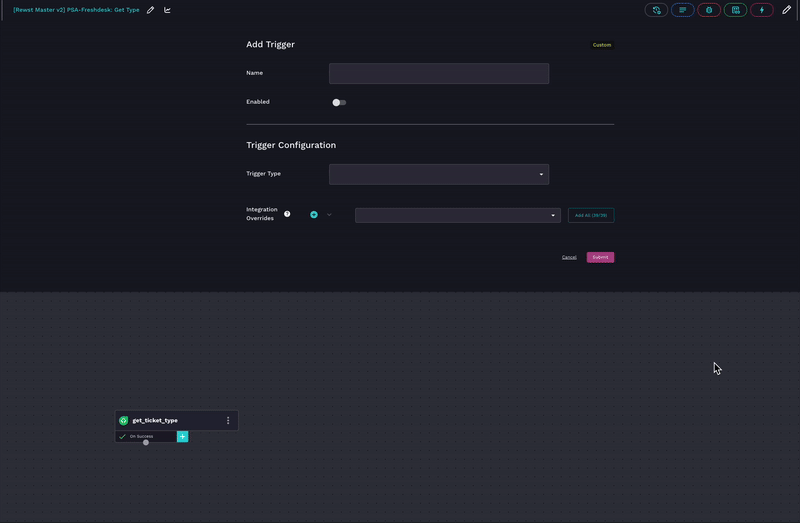Select the get_ticket_type node
This screenshot has width=800, height=523.
point(177,420)
